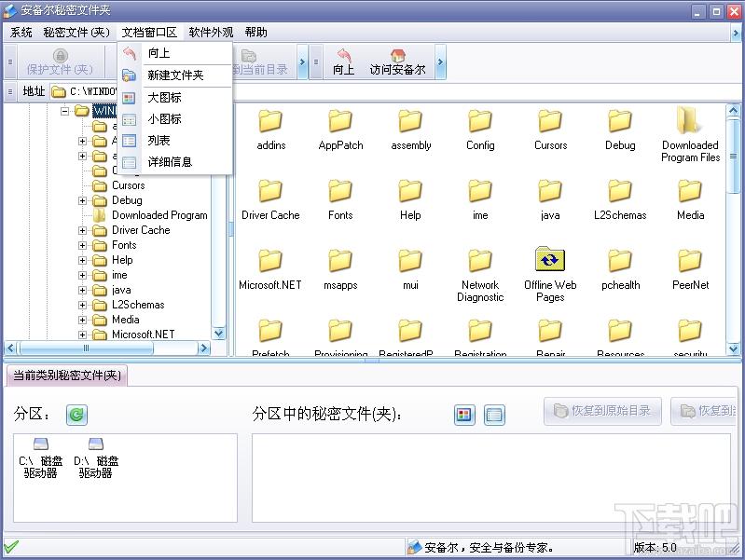This screenshot has width=745, height=560.
Task: Collapse the WINDOWS tree node
Action: point(65,111)
